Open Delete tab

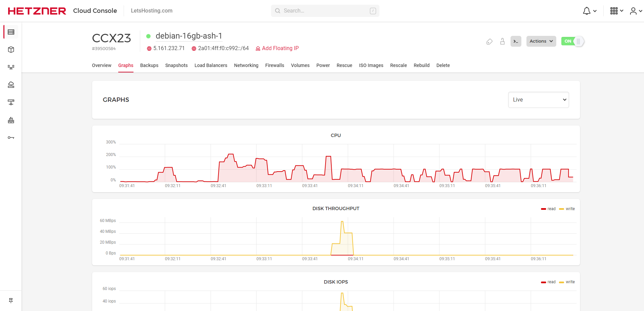pyautogui.click(x=443, y=65)
